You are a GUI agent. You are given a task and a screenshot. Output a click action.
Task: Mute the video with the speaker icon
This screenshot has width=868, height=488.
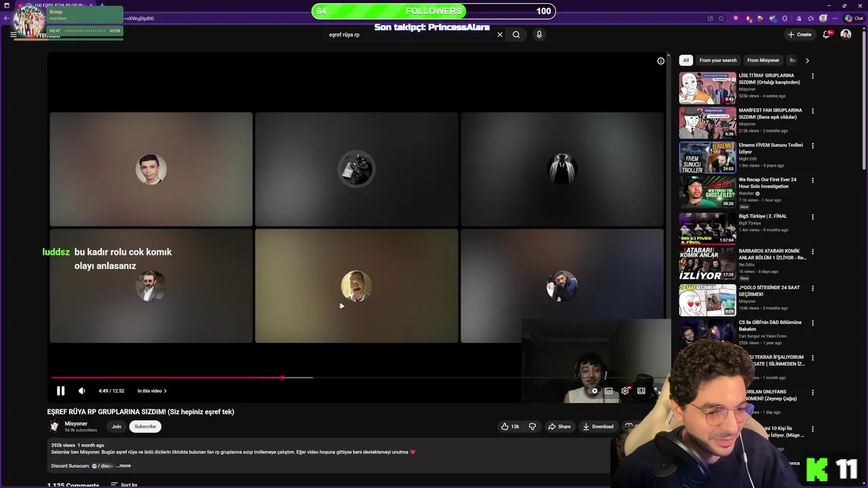point(81,390)
